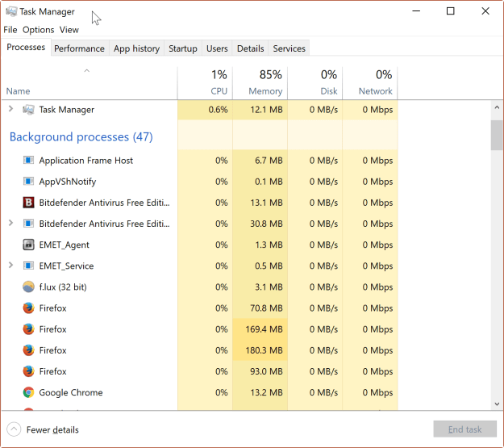Screen dimensions: 504x448
Task: Click the 0.6% CPU value for Task Manager
Action: 218,110
